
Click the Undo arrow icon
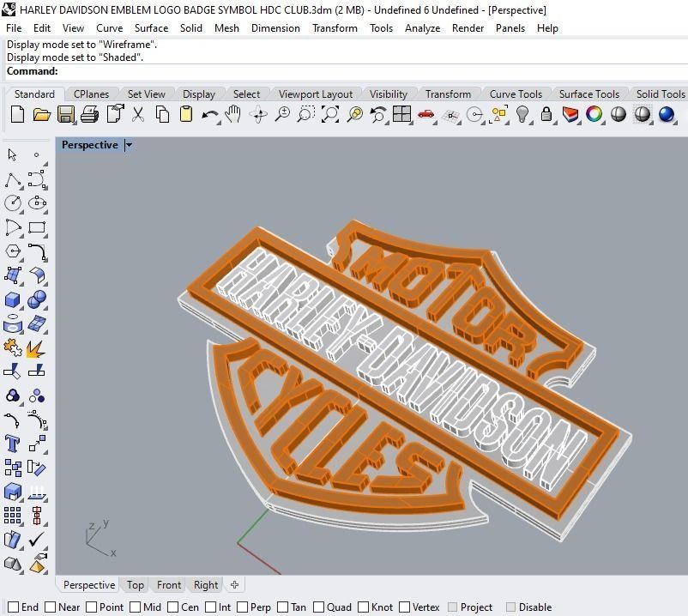(210, 115)
